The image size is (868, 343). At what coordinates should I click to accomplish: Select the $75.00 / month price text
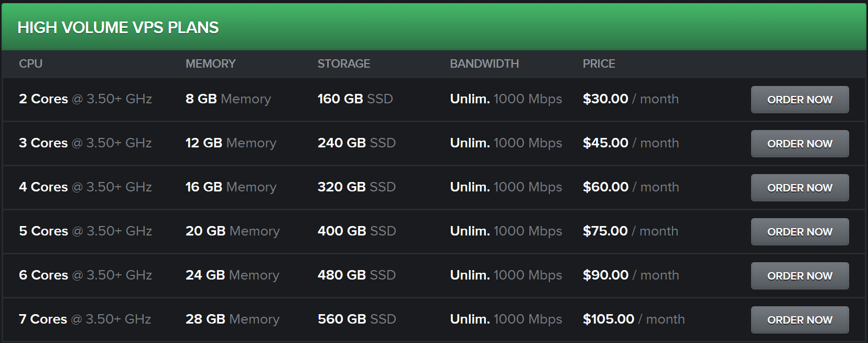[631, 231]
